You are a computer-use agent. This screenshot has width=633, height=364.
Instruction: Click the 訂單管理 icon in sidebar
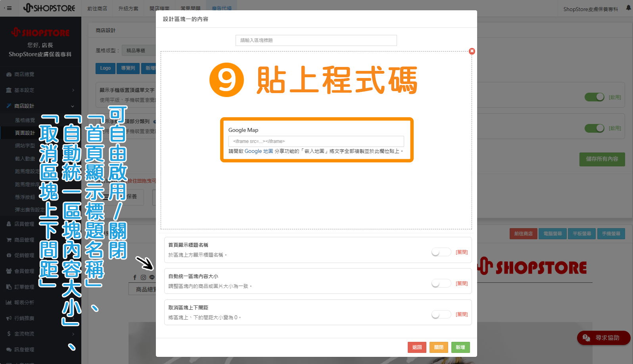[9, 287]
